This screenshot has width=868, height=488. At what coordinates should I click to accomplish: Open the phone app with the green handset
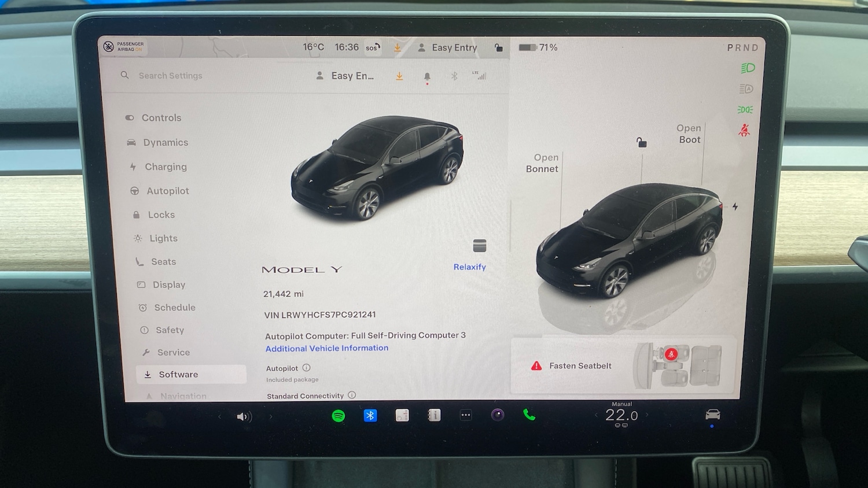point(529,415)
